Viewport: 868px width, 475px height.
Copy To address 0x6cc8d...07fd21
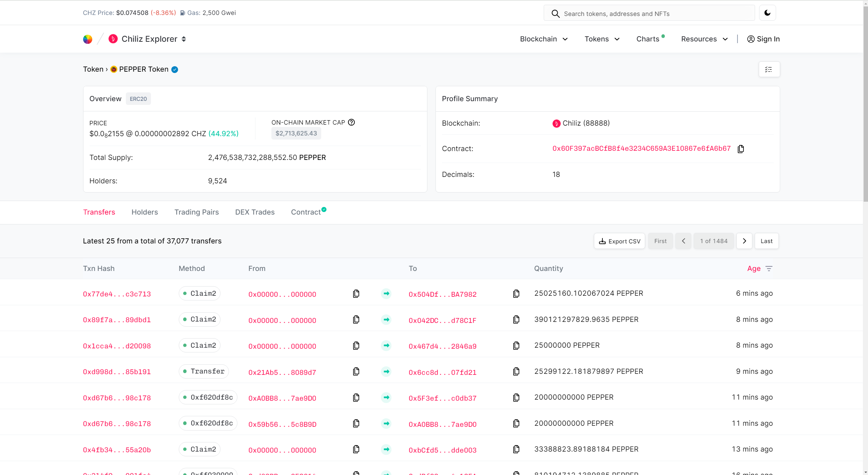[516, 371]
